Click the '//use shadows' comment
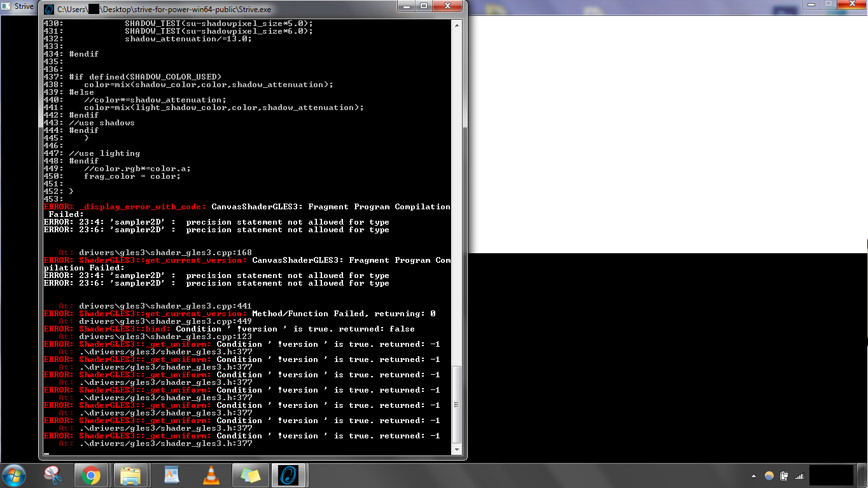Image resolution: width=868 pixels, height=488 pixels. pyautogui.click(x=102, y=123)
